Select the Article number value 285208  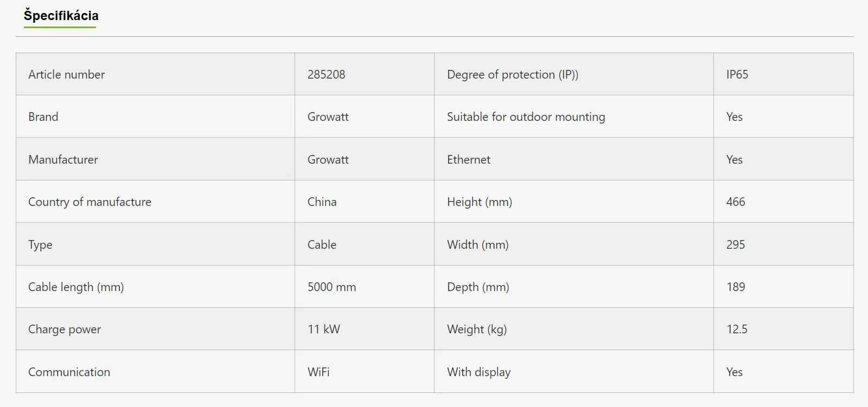tap(326, 74)
